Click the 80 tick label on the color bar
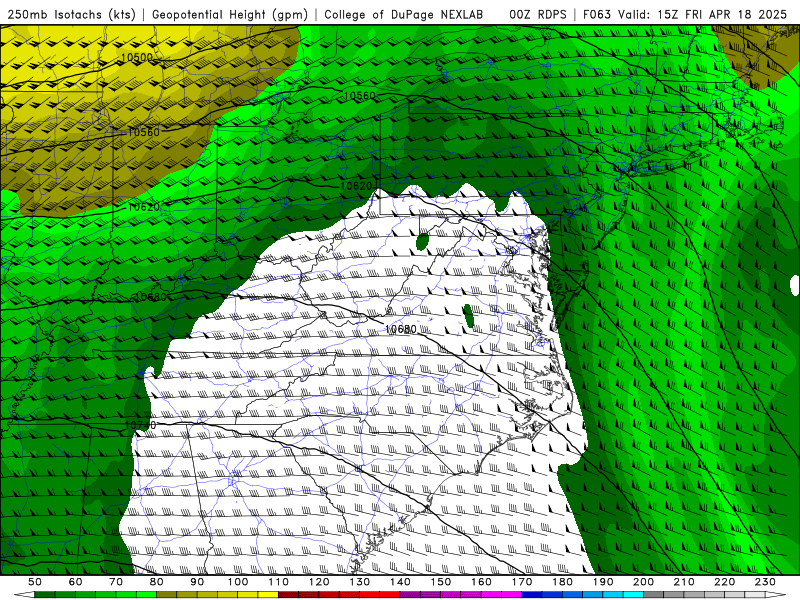The height and width of the screenshot is (600, 800). tap(157, 582)
